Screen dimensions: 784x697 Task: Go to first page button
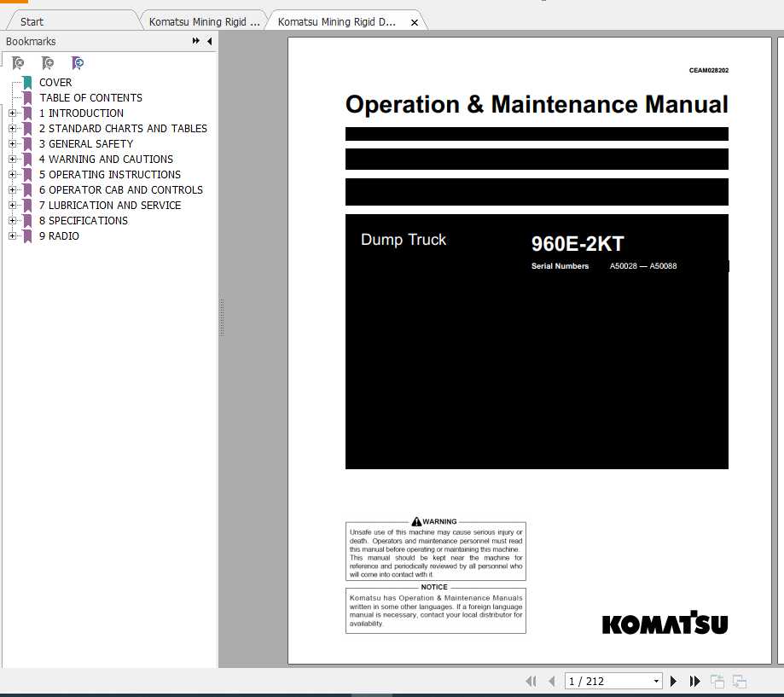point(531,681)
